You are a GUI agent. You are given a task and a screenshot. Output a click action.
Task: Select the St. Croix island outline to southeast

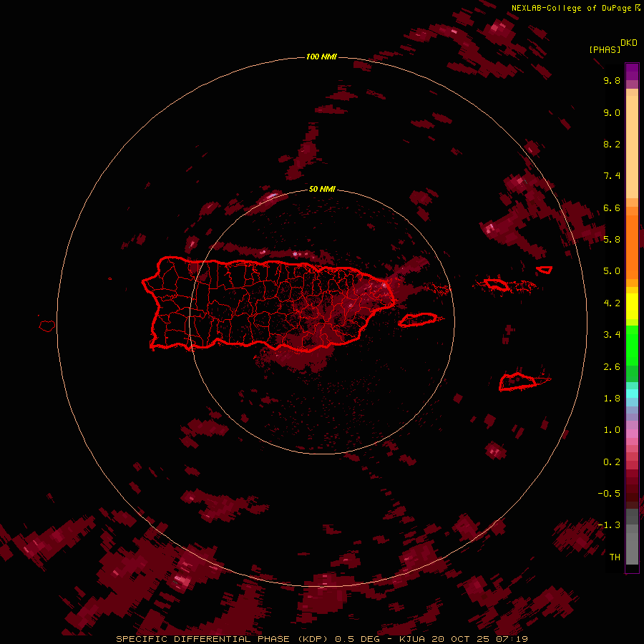coord(518,381)
